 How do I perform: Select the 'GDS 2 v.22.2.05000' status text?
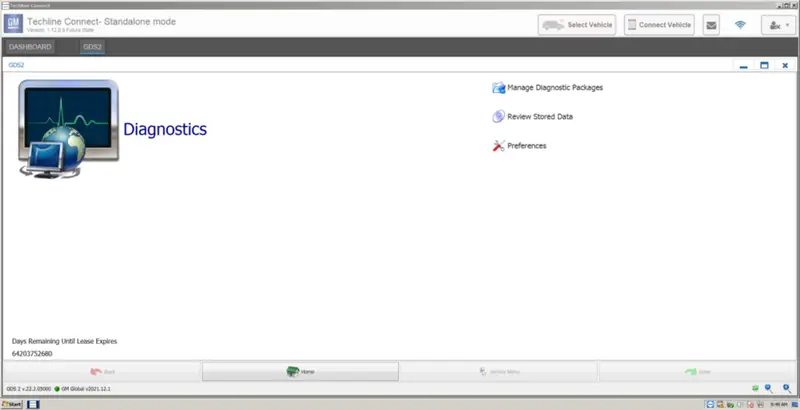[29, 389]
